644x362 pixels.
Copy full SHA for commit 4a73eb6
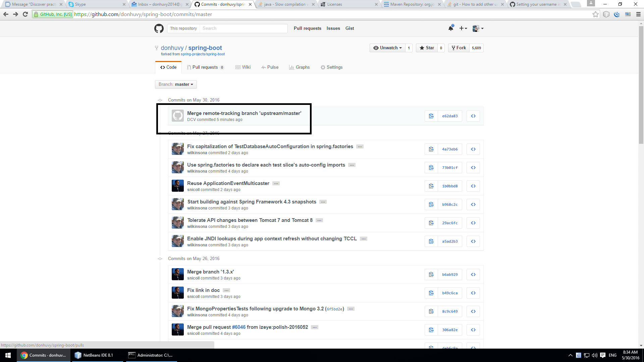[431, 149]
